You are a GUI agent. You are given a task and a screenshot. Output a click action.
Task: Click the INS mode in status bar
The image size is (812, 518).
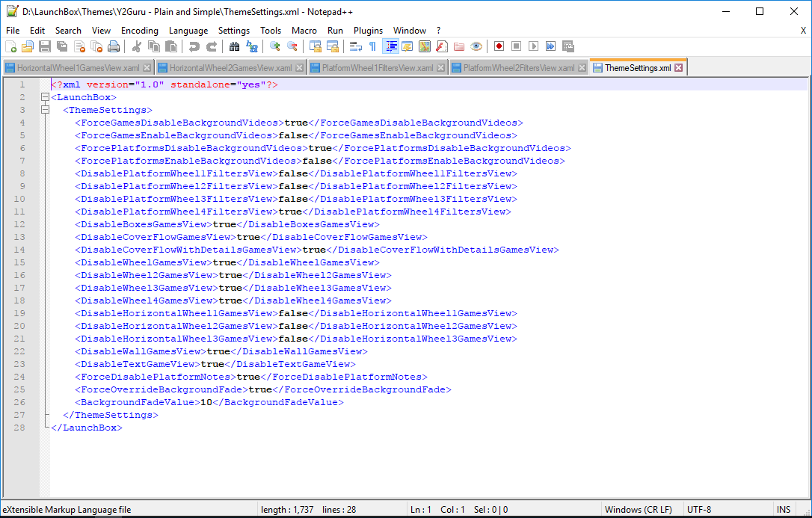pos(784,510)
